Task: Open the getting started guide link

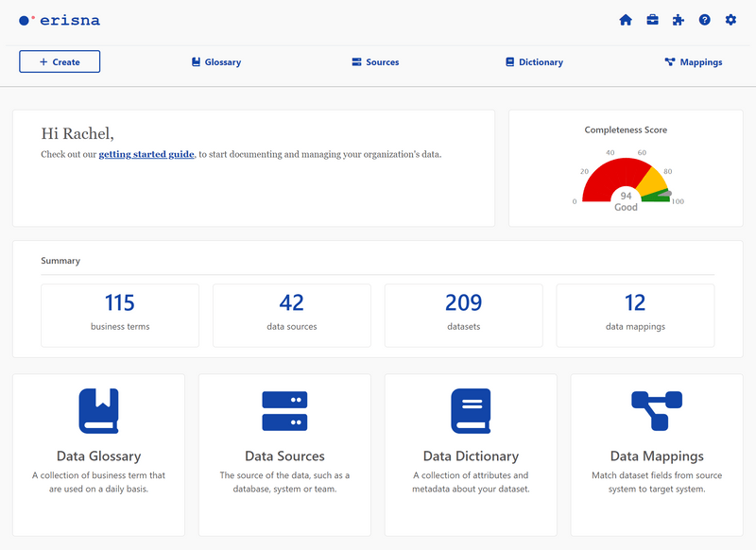Action: coord(146,152)
